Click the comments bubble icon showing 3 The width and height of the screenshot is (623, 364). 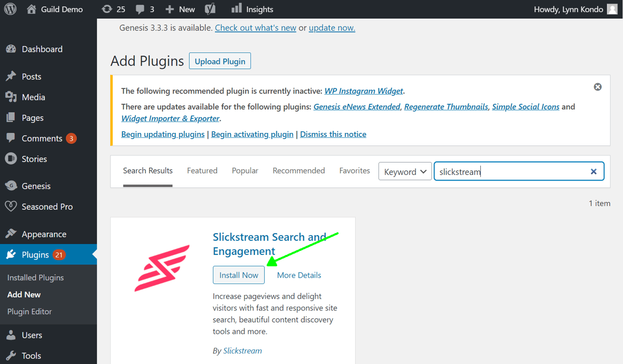(140, 9)
